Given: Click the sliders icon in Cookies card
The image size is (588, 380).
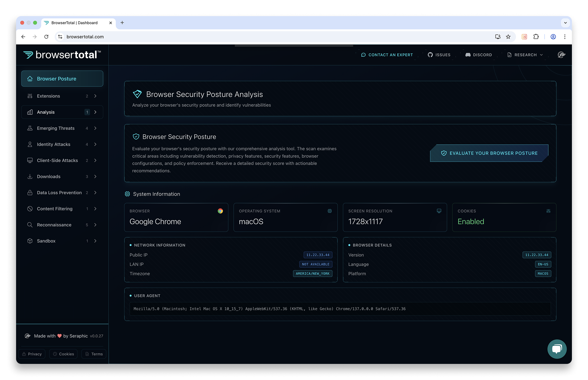Looking at the screenshot, I should tap(548, 211).
